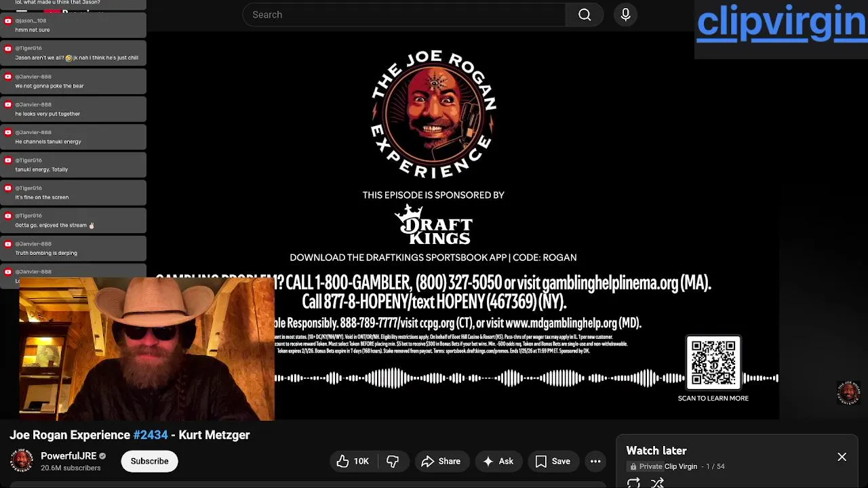The width and height of the screenshot is (868, 488).
Task: Activate voice search microphone icon
Action: (625, 14)
